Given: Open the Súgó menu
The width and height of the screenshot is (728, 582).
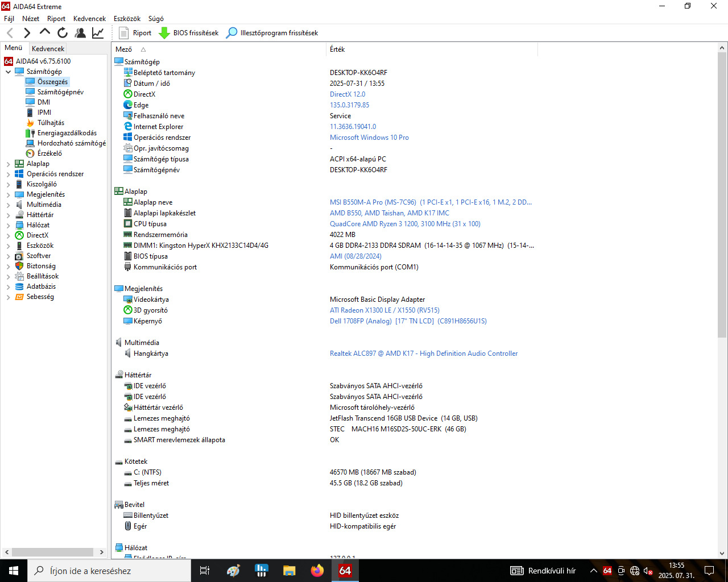Looking at the screenshot, I should (156, 19).
